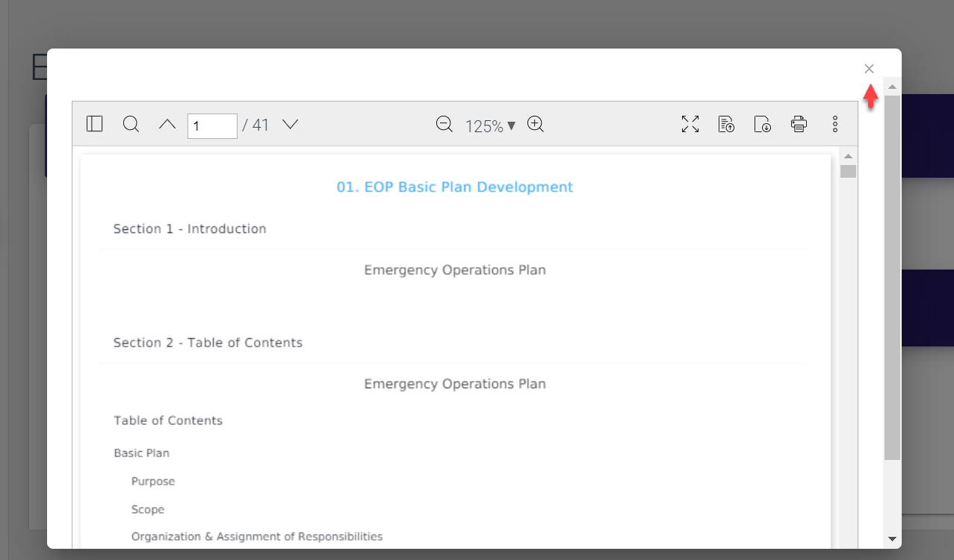Open the more options kebab menu
Image resolution: width=954 pixels, height=560 pixels.
(835, 125)
